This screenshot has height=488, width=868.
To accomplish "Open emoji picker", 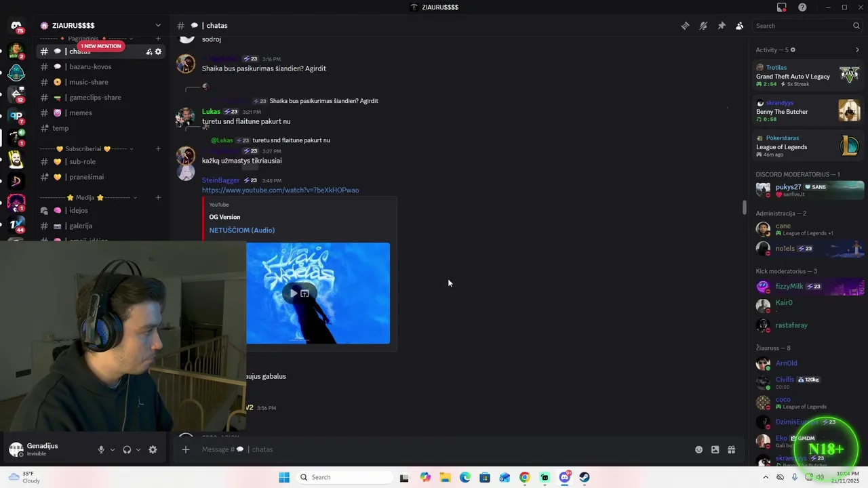I will click(x=698, y=449).
